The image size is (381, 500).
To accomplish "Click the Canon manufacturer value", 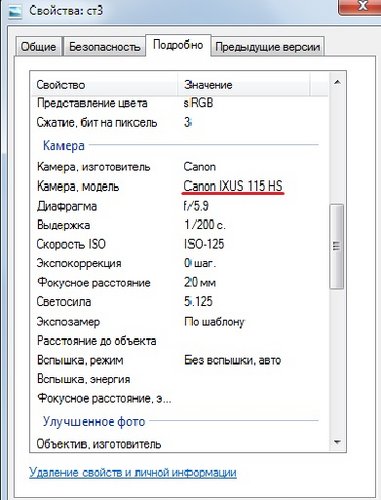I will (199, 167).
